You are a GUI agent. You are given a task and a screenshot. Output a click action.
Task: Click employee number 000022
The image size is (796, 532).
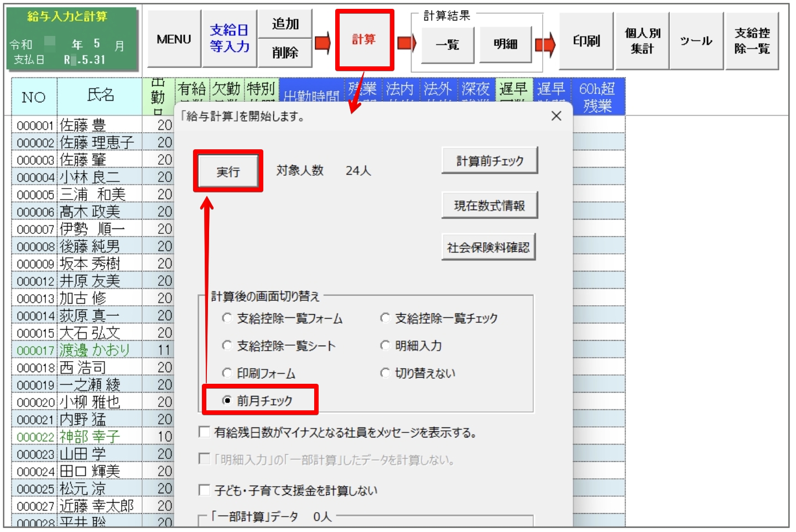35,437
